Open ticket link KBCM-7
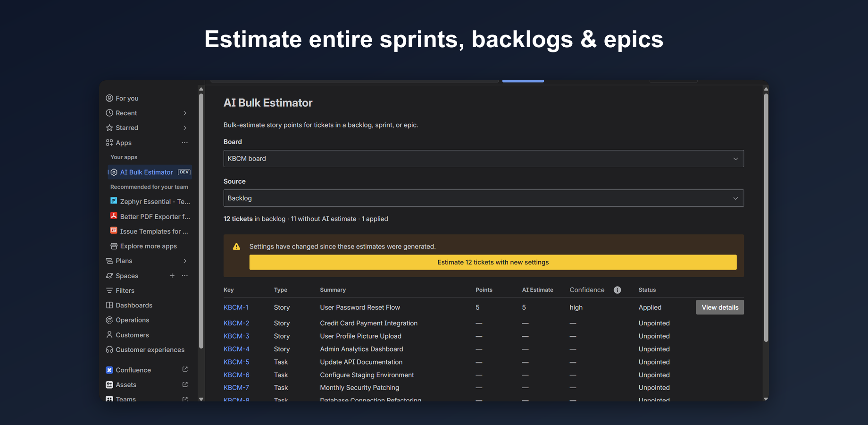868x425 pixels. [236, 387]
